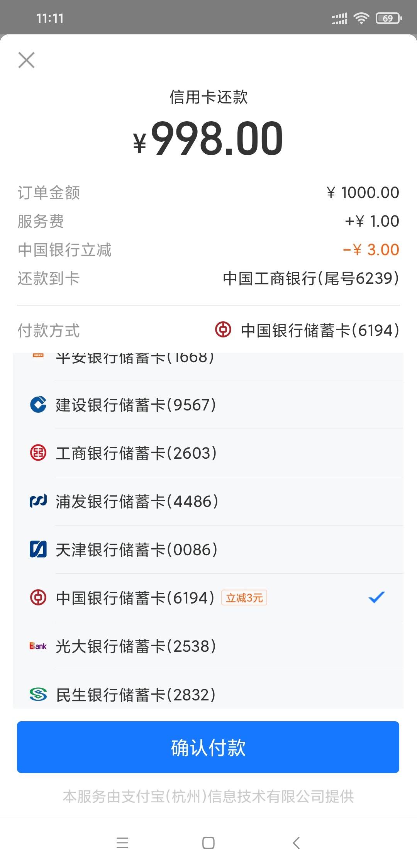Confirm payment with 确认付款 button

click(208, 747)
